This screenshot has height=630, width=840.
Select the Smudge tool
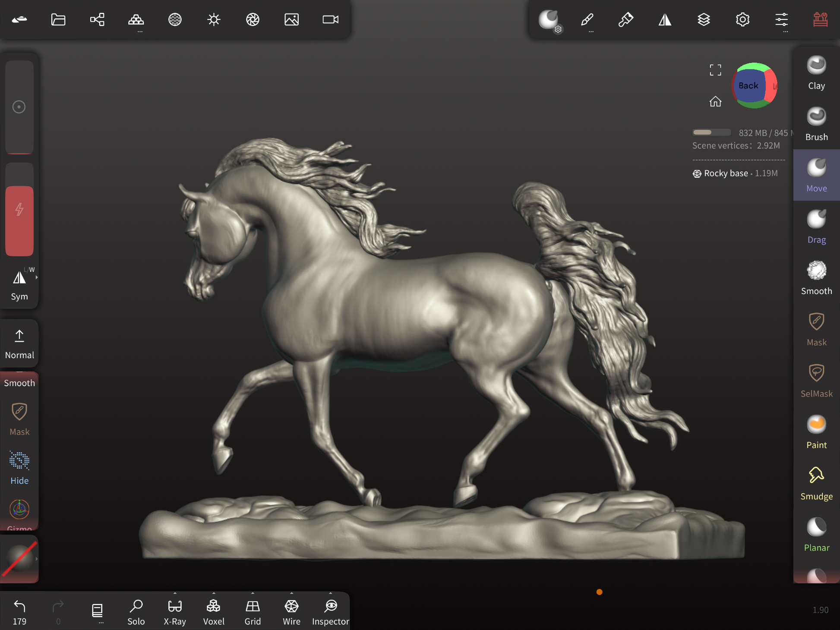(816, 483)
